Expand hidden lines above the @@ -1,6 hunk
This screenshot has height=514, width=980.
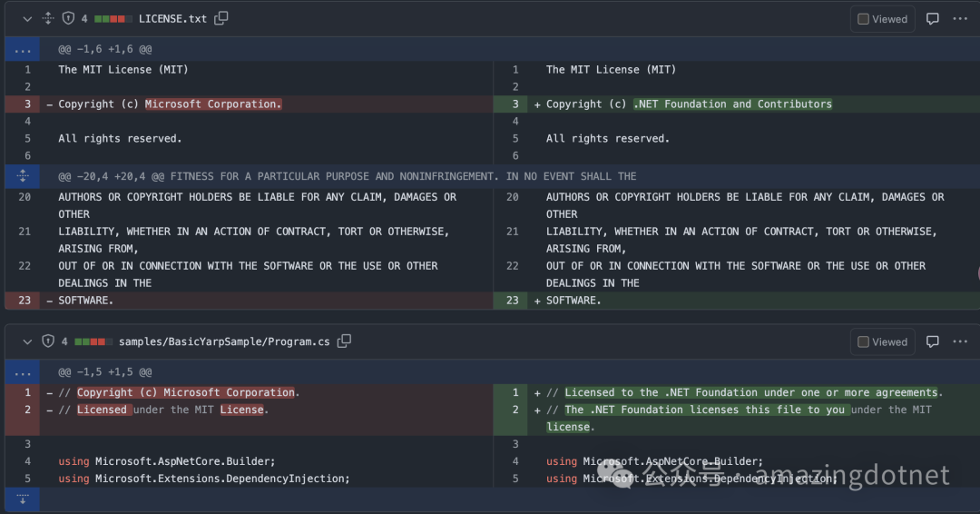point(23,49)
